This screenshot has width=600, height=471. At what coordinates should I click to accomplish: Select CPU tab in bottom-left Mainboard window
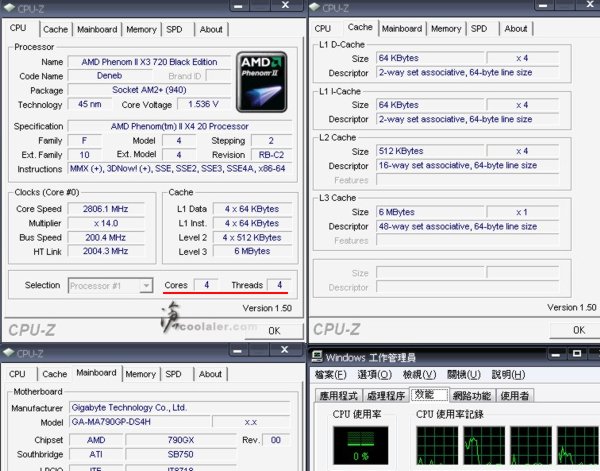pos(17,374)
